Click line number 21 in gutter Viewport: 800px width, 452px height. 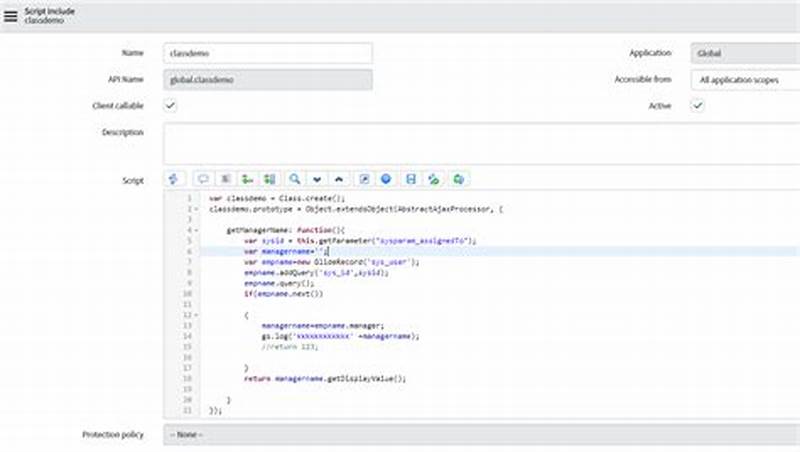coord(187,411)
